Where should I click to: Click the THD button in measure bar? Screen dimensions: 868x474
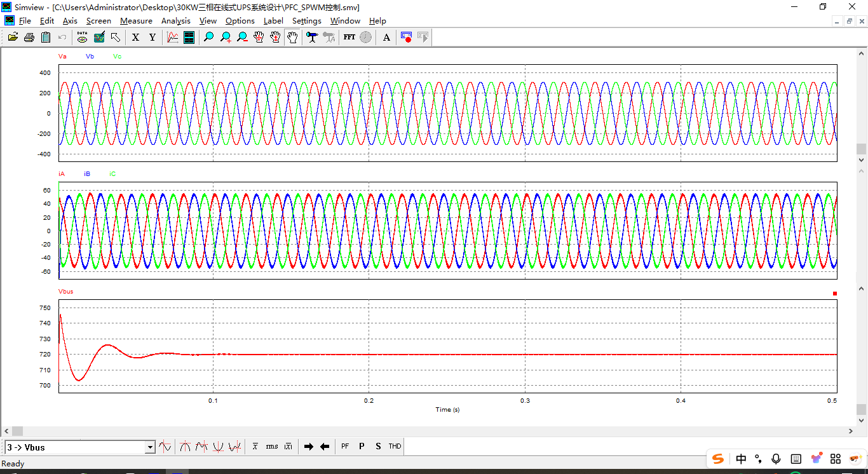point(395,447)
